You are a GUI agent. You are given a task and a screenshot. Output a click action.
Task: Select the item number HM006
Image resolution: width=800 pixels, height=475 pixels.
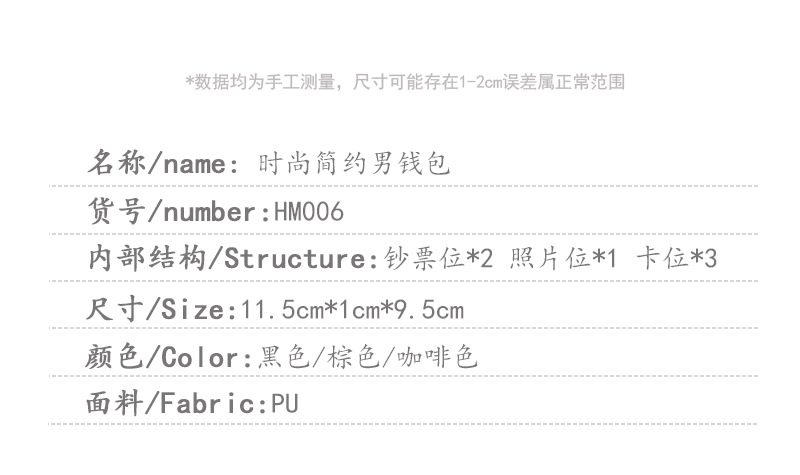tap(307, 212)
